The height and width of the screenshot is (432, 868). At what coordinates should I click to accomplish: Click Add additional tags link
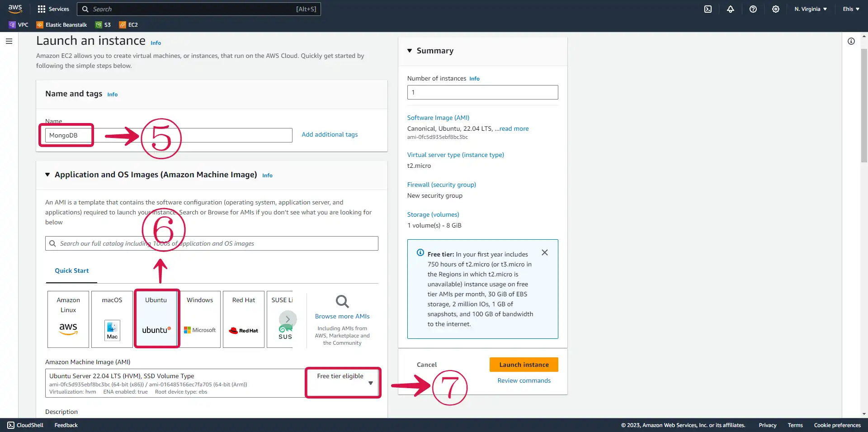tap(330, 134)
